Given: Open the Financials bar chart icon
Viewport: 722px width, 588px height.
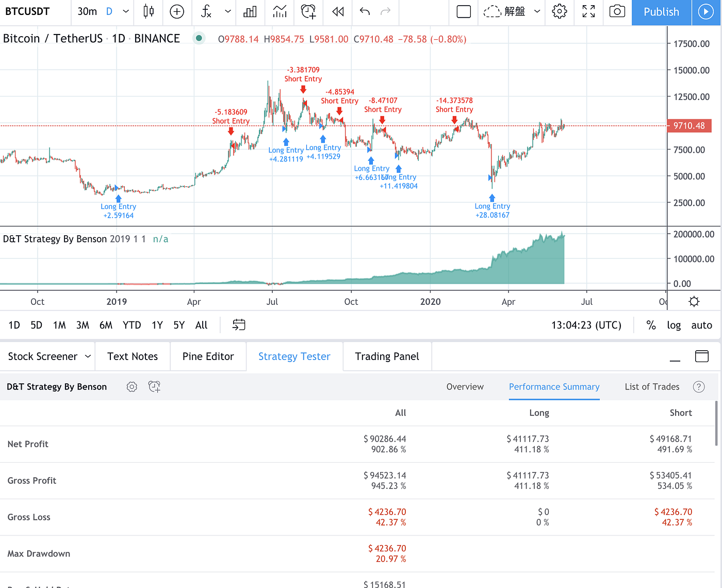Looking at the screenshot, I should (250, 11).
